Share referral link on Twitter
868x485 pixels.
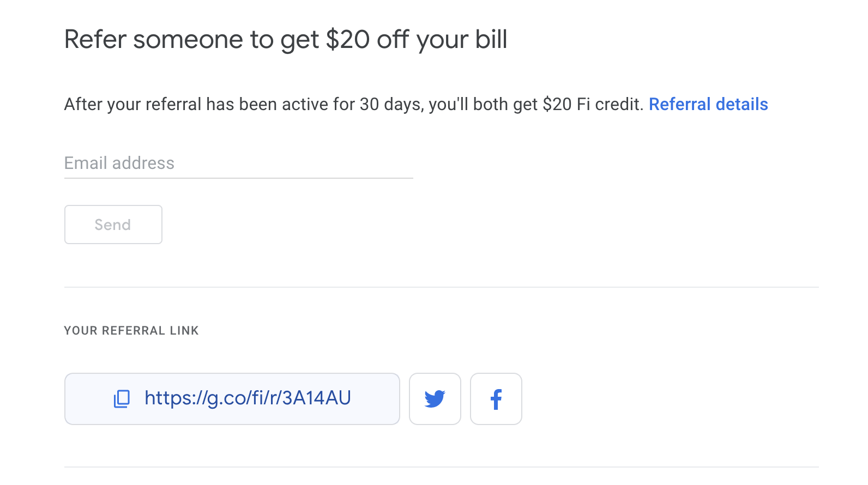(x=435, y=399)
